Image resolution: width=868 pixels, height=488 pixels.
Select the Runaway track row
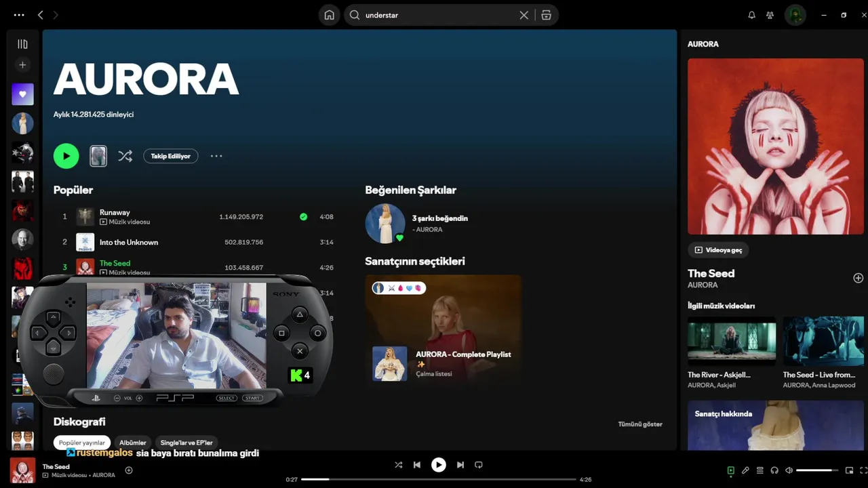[x=194, y=217]
